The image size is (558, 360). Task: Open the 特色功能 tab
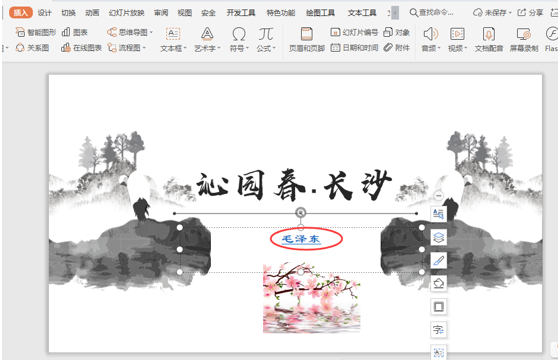tap(281, 13)
